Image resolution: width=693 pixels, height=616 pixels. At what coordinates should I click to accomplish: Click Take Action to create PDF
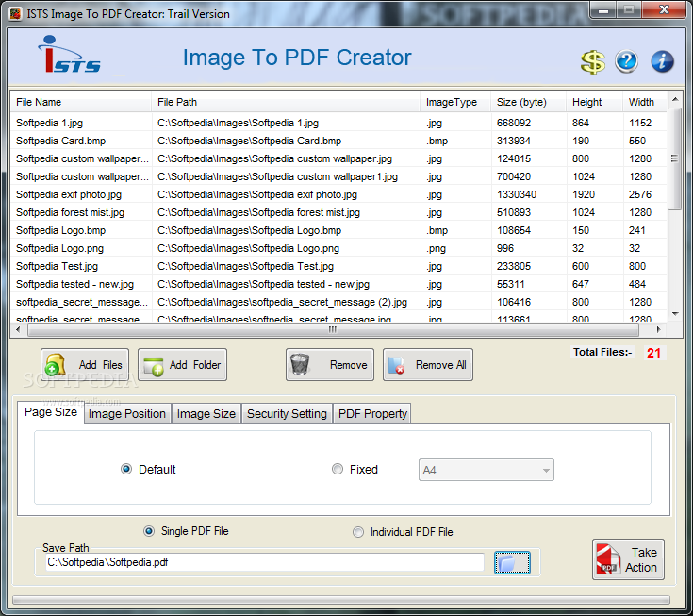(628, 559)
